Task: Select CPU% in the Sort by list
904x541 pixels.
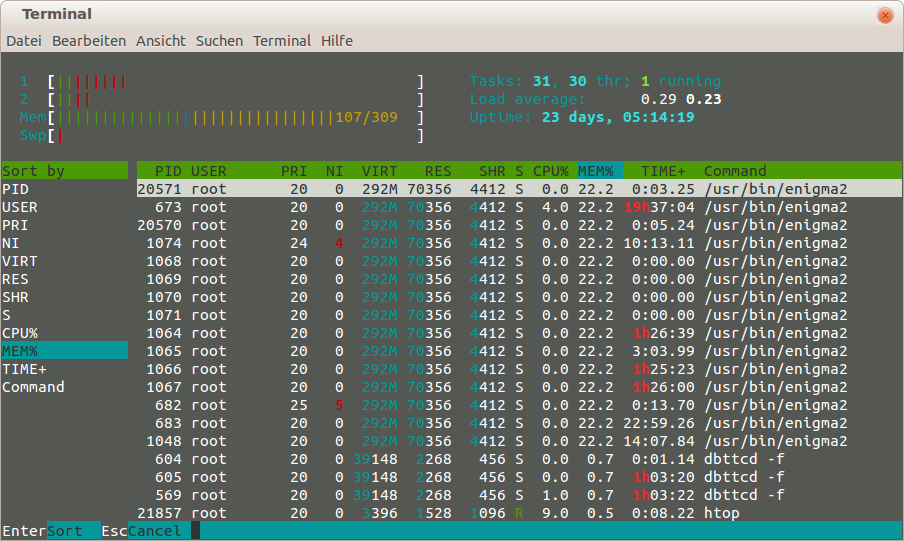Action: [20, 333]
